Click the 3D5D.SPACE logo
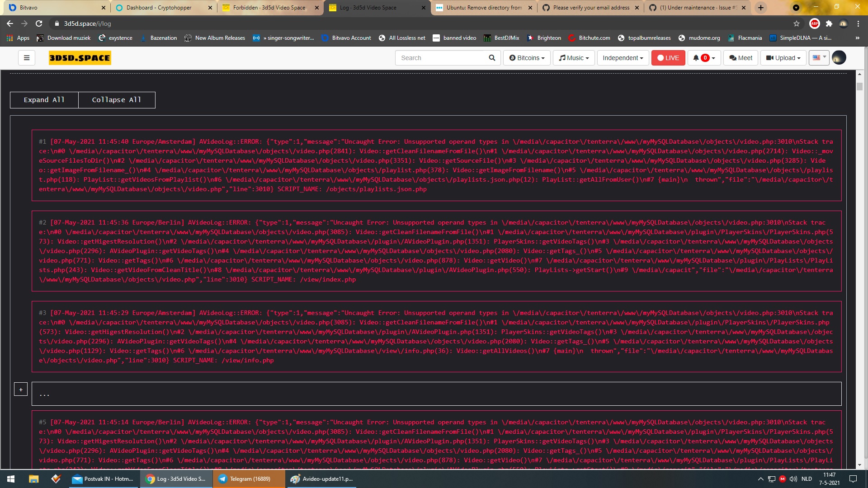Viewport: 868px width, 488px height. [x=80, y=58]
